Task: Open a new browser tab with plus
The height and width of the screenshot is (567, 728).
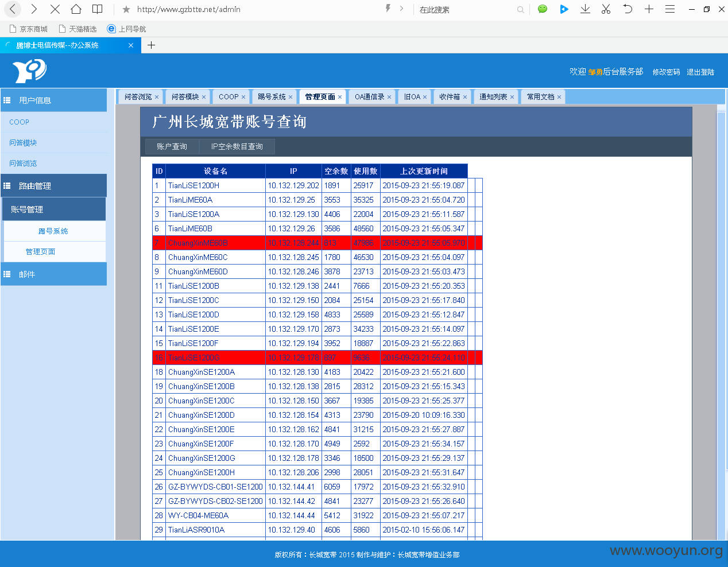Action: tap(152, 45)
